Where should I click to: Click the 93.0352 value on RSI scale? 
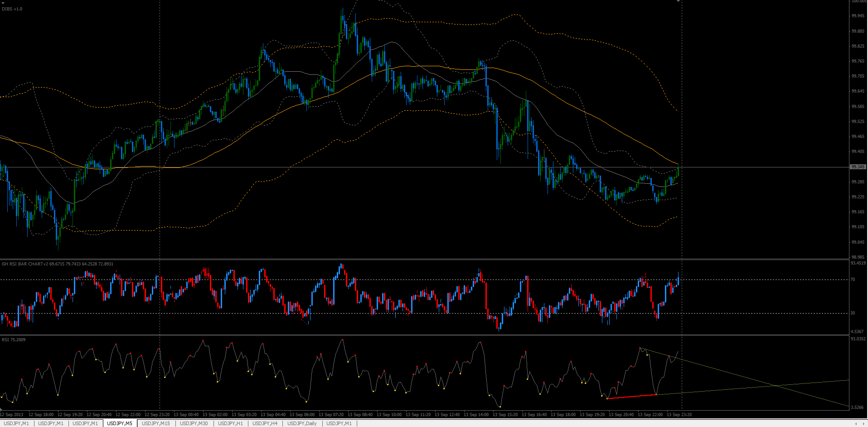[858, 339]
